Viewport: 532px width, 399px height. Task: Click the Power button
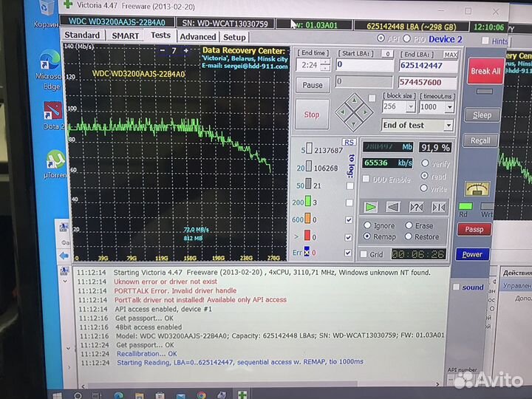point(472,254)
